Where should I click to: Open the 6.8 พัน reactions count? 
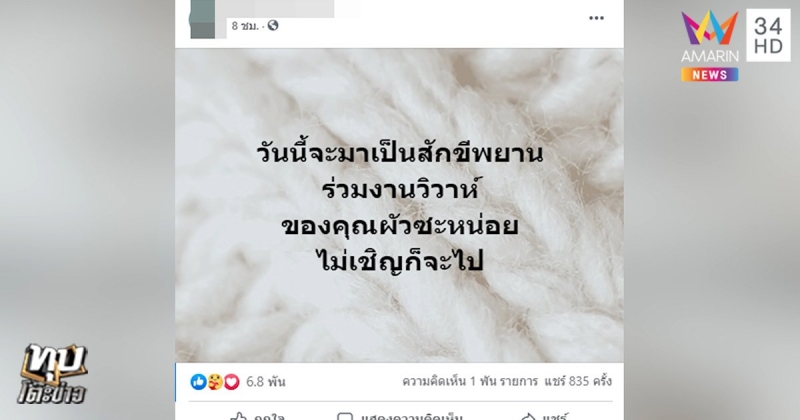pyautogui.click(x=266, y=382)
